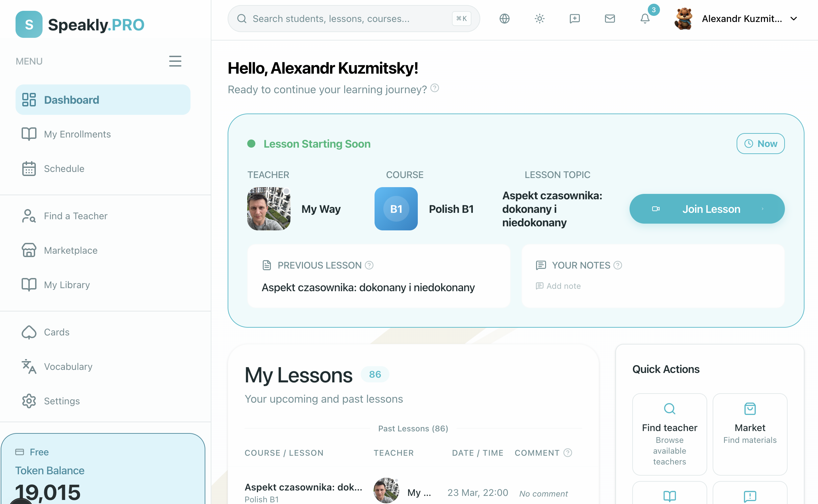Open the mail envelope icon
The image size is (818, 504).
610,19
